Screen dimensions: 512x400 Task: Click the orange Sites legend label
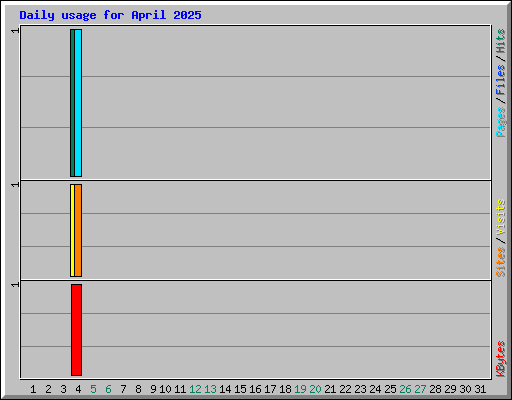[x=500, y=262]
